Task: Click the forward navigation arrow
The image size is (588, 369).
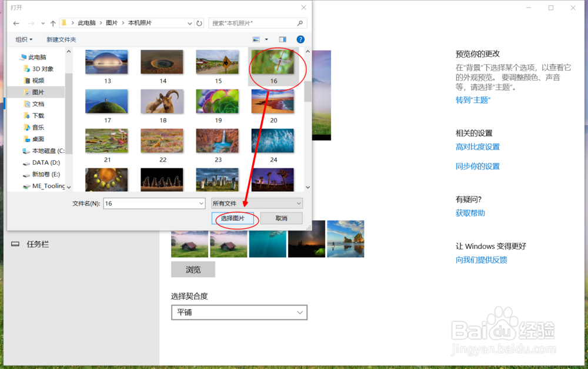Action: (31, 24)
